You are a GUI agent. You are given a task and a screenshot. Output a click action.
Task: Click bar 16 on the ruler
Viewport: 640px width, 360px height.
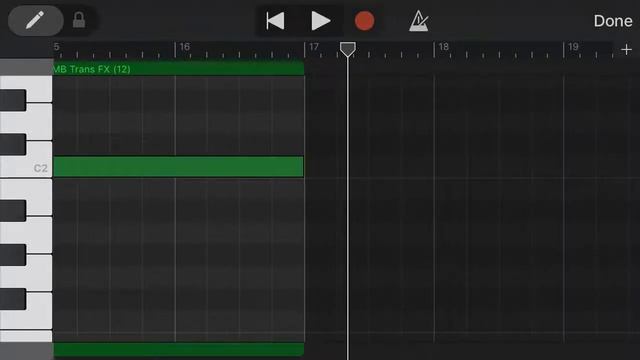point(184,47)
